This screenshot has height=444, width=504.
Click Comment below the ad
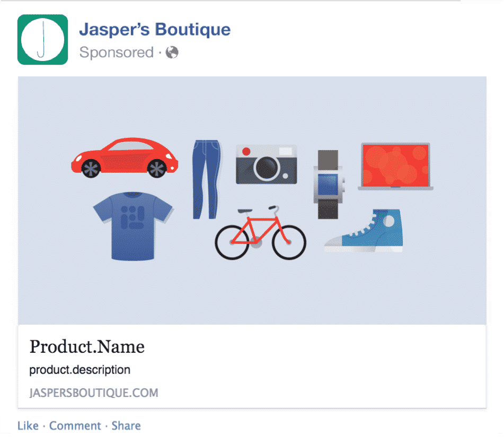pyautogui.click(x=75, y=425)
